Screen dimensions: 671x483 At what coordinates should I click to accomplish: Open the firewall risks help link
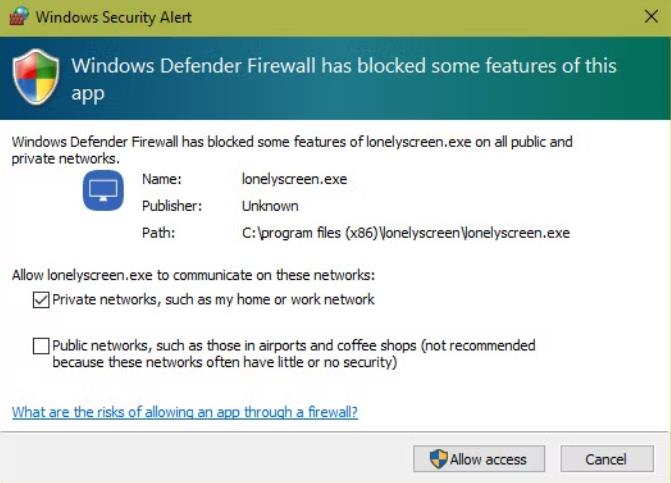click(x=184, y=412)
